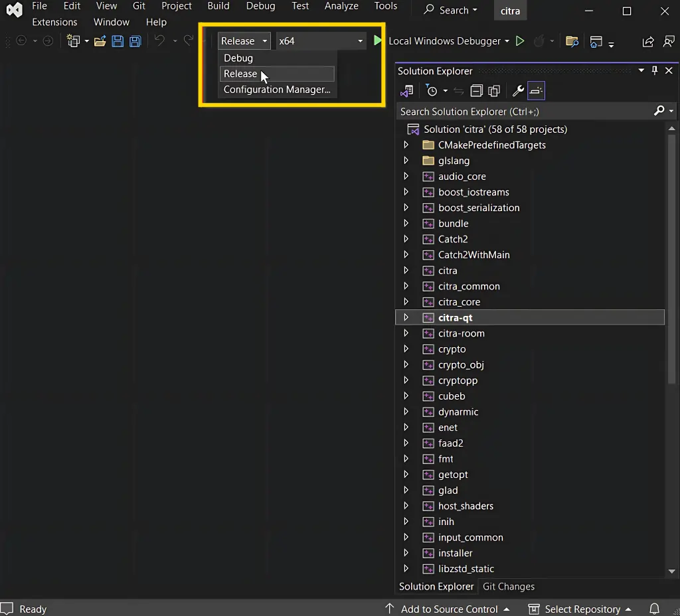Screen dimensions: 680x616
Task: Expand the CMakePredefinedTargets folder
Action: point(406,145)
